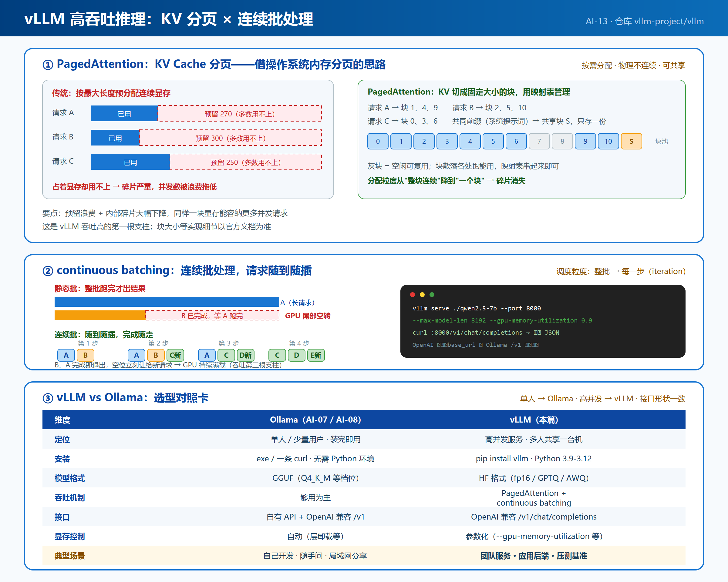Click the C新 block under 第 2 步
Viewport: 728px width, 582px height.
[x=175, y=355]
